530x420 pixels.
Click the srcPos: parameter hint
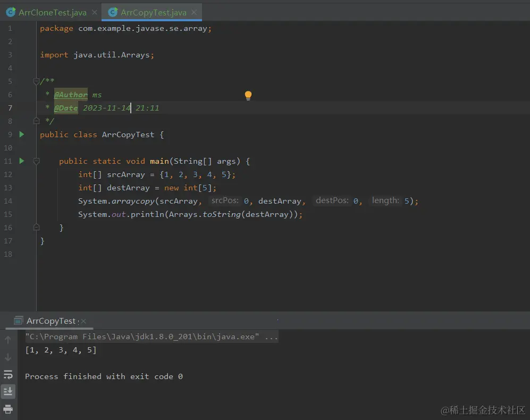[x=225, y=200]
